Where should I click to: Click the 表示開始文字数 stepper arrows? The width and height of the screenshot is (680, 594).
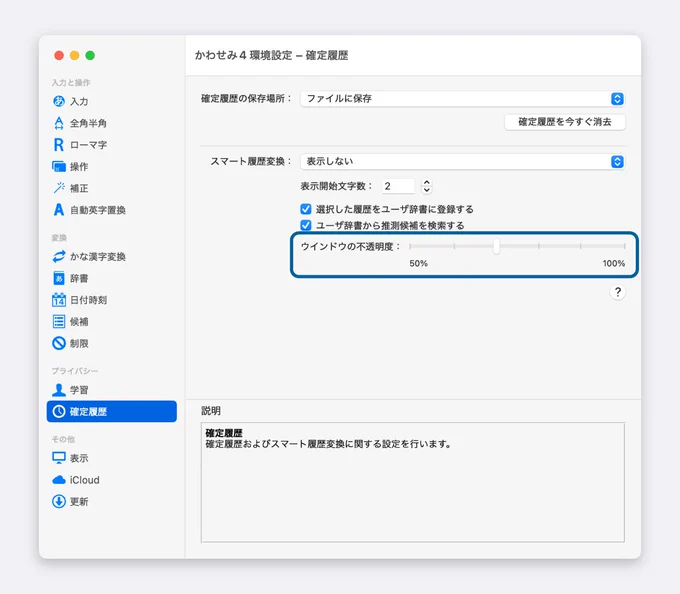[x=427, y=186]
